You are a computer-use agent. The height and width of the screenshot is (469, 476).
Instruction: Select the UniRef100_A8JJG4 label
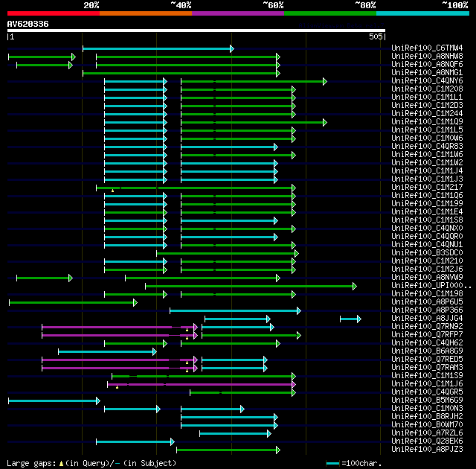click(x=427, y=319)
